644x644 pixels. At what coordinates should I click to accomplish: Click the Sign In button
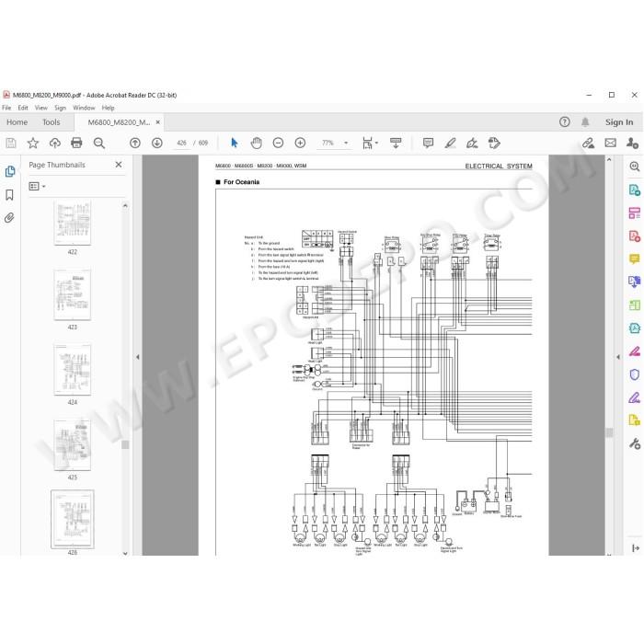(x=619, y=122)
